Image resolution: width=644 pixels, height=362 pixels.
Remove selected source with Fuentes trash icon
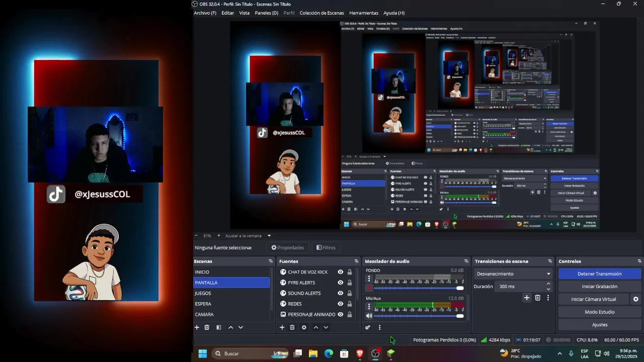point(292,327)
